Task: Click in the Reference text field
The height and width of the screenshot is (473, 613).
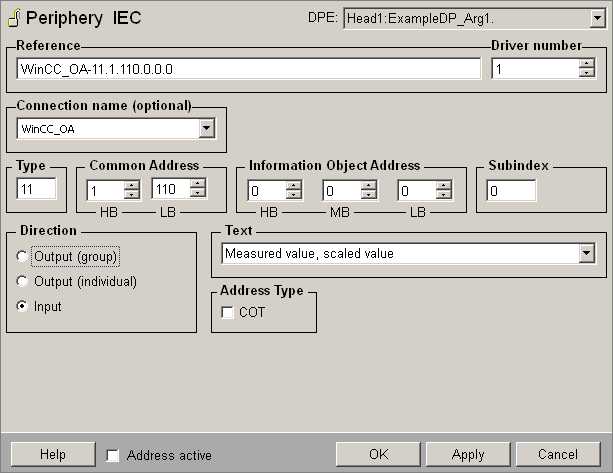Action: [x=249, y=69]
